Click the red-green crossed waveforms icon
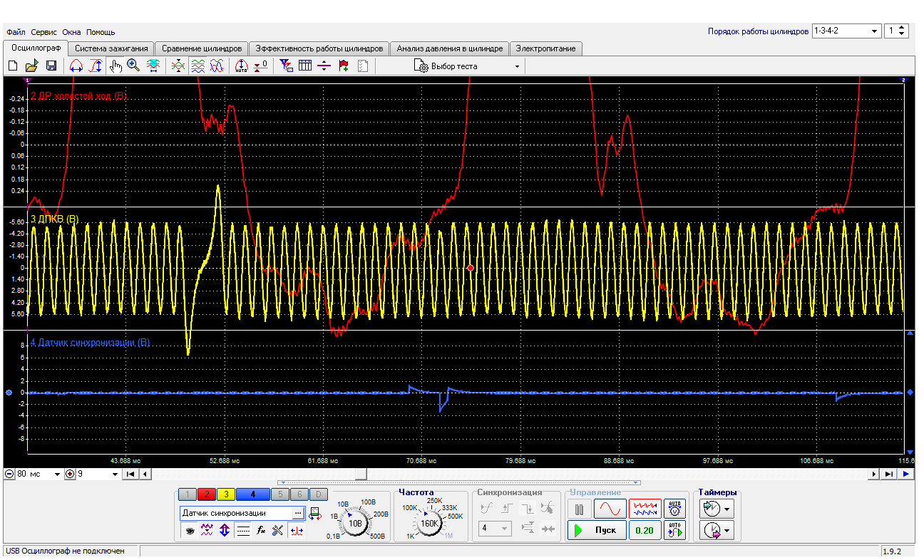The width and height of the screenshot is (924, 560). (178, 66)
